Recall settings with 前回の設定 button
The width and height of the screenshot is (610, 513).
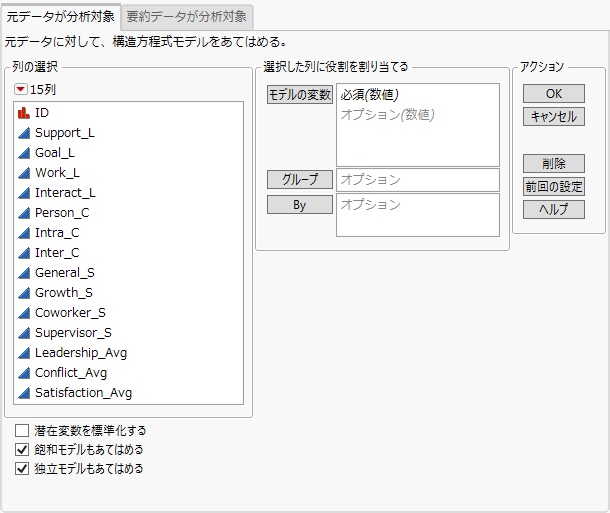pyautogui.click(x=554, y=187)
